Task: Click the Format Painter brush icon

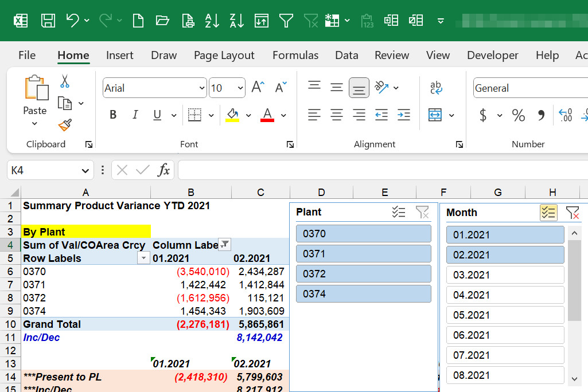Action: coord(65,125)
